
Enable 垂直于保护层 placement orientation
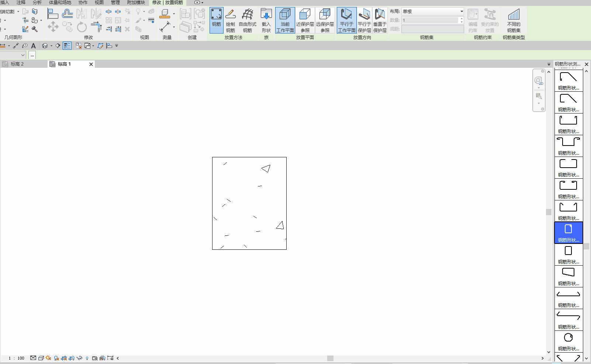tap(380, 20)
